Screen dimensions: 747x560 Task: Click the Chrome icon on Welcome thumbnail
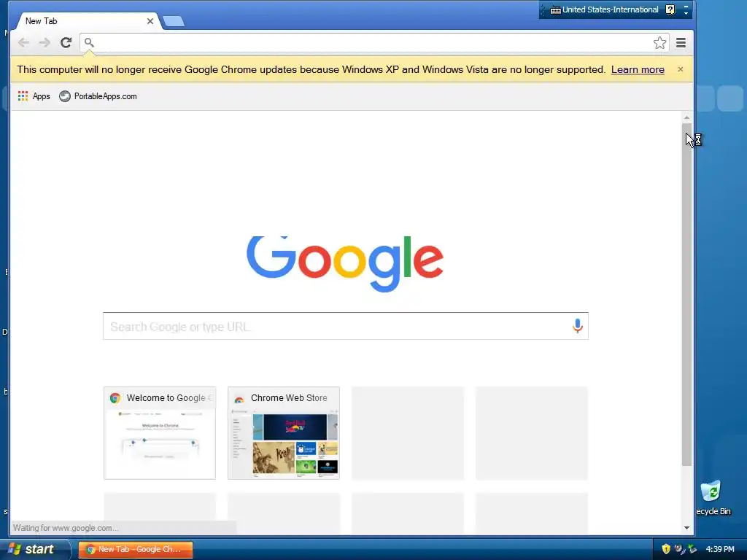pyautogui.click(x=115, y=398)
